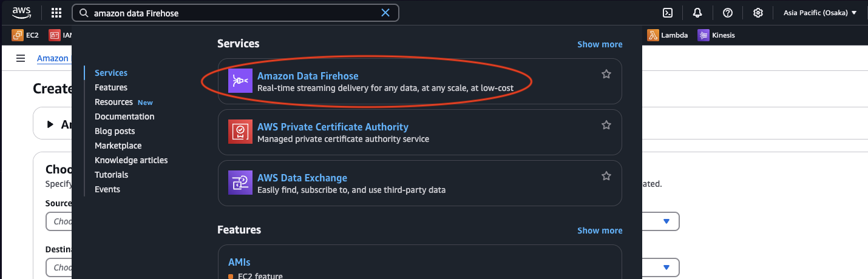Viewport: 868px width, 279px height.
Task: Open the Destination dropdown arrow
Action: tap(666, 267)
